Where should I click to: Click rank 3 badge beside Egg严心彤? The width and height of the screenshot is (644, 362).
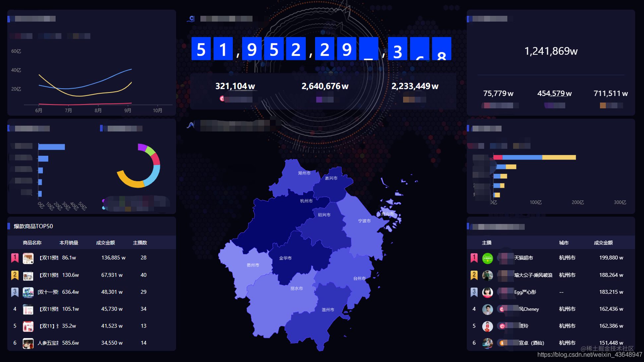[x=474, y=292]
